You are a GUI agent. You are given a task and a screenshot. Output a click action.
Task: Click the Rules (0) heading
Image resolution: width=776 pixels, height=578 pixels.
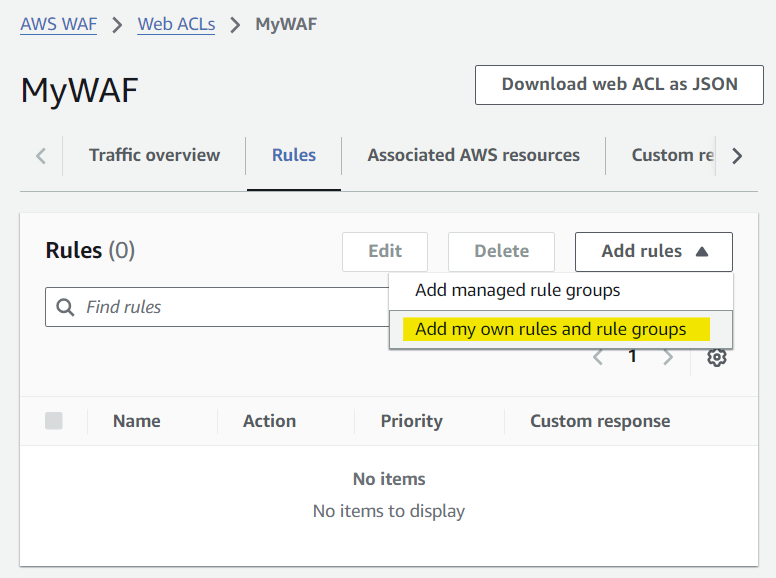pyautogui.click(x=90, y=250)
